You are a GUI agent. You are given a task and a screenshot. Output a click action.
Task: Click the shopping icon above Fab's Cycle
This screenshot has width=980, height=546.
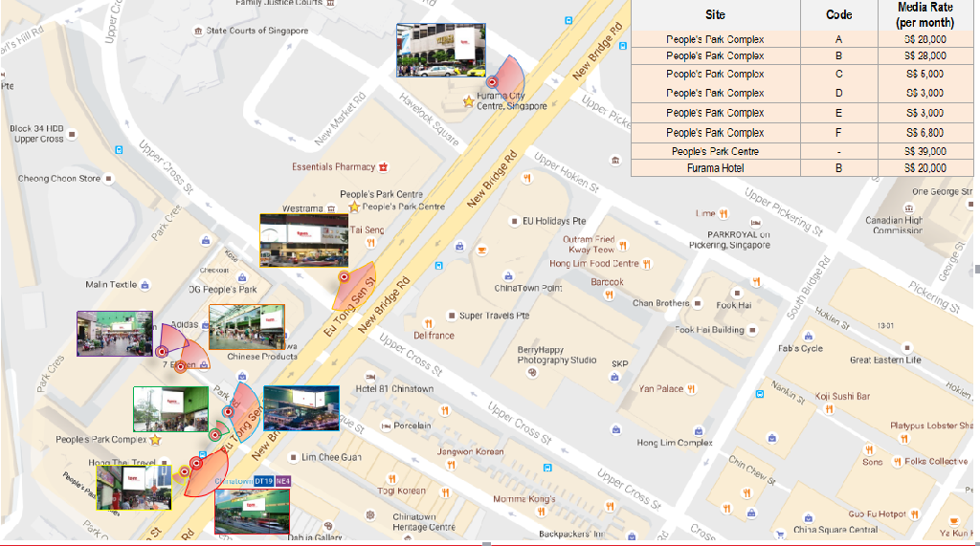808,336
